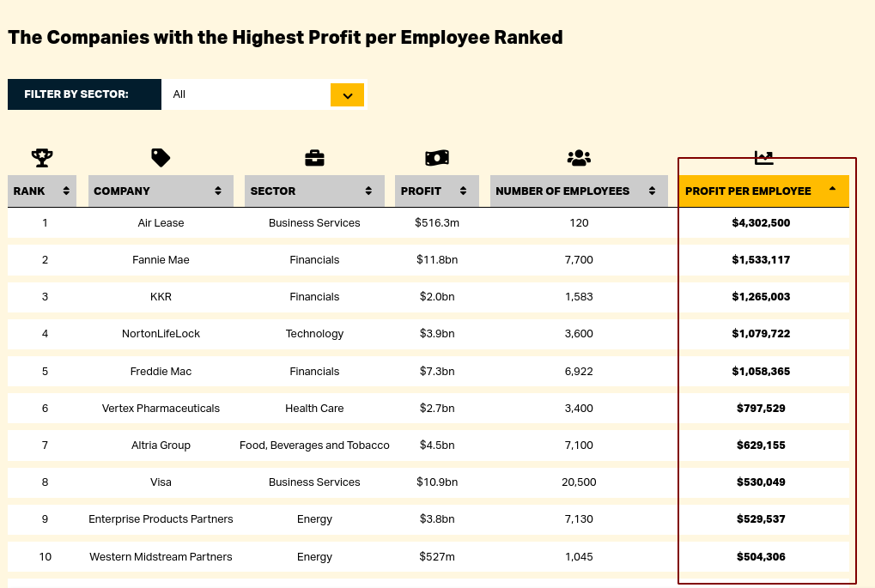Click the briefcase icon above Sector
The width and height of the screenshot is (875, 588).
[x=314, y=158]
